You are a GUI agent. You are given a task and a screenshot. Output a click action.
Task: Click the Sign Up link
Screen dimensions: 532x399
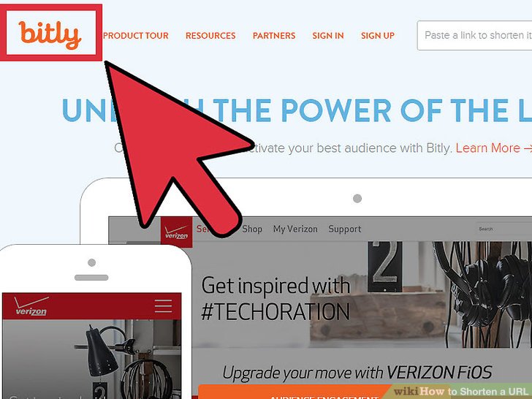coord(378,36)
